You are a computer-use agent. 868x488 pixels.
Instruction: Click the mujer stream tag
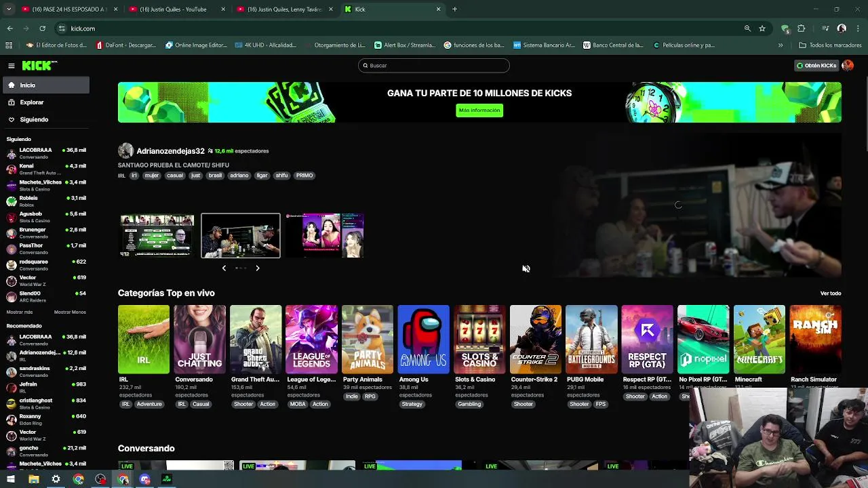point(152,176)
